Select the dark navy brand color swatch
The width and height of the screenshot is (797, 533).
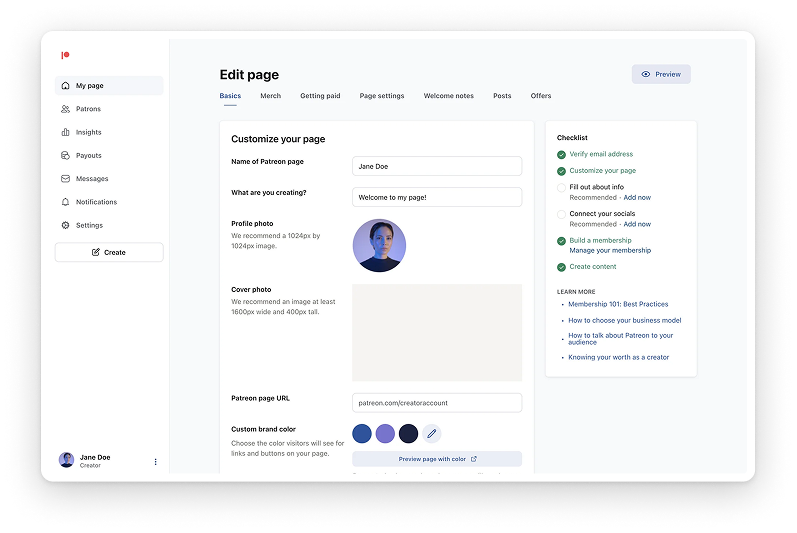point(408,433)
